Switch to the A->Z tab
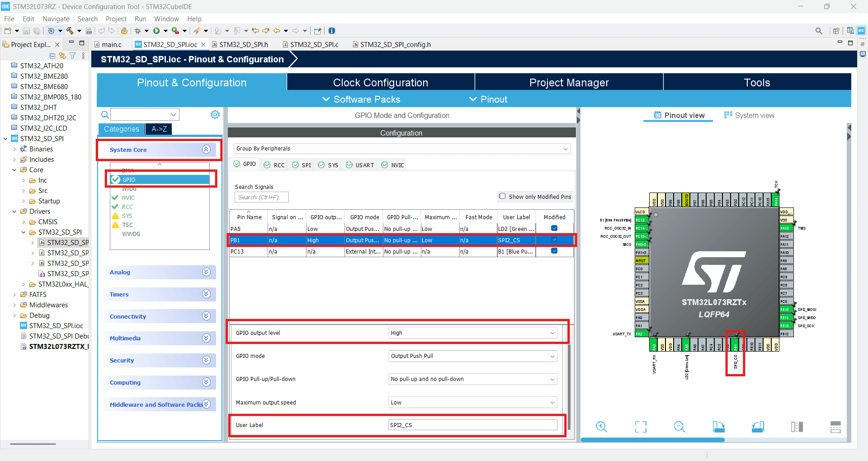Screen dimensions: 868x461 (x=159, y=129)
